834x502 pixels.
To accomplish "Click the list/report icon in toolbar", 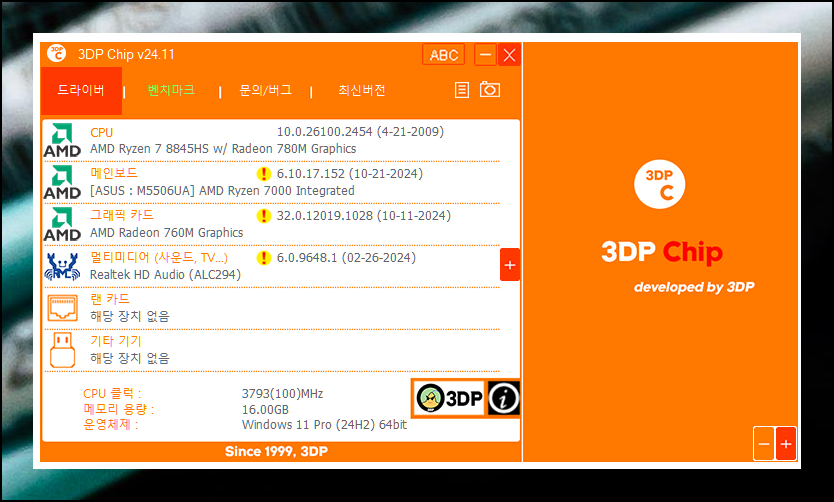I will [462, 90].
